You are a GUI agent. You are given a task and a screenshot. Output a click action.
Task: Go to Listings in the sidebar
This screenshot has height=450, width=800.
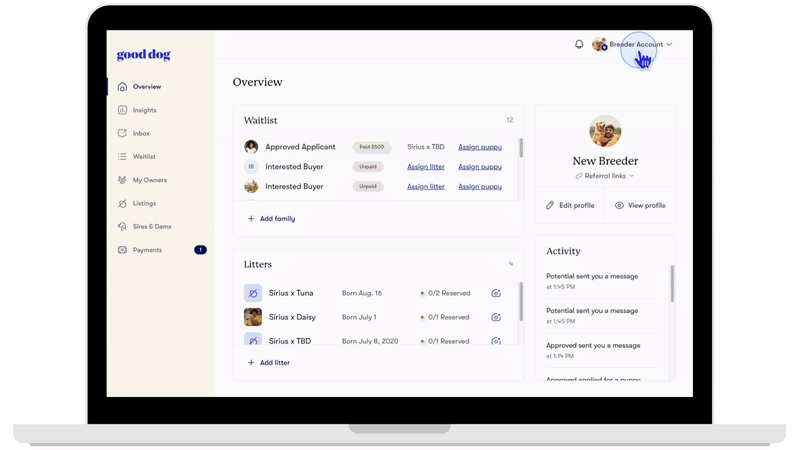click(x=144, y=203)
